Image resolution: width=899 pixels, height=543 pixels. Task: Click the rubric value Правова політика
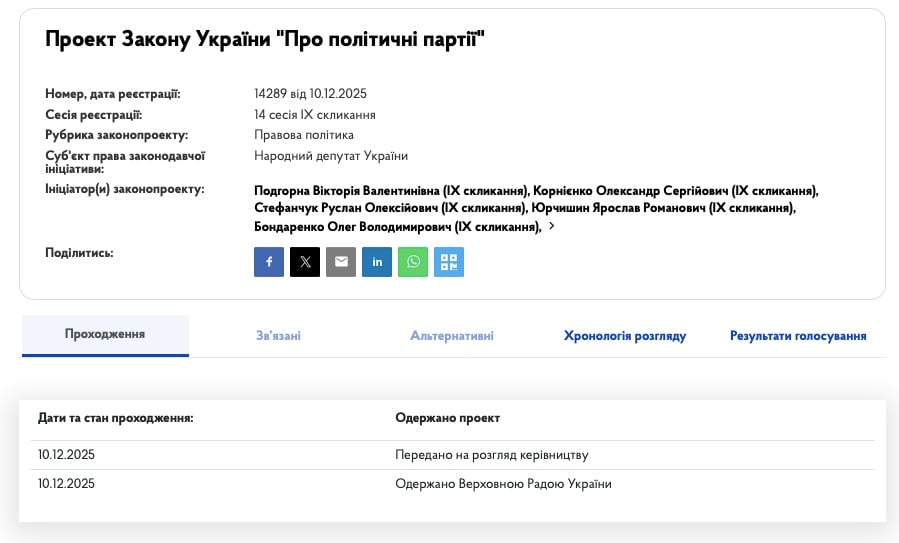(x=304, y=135)
